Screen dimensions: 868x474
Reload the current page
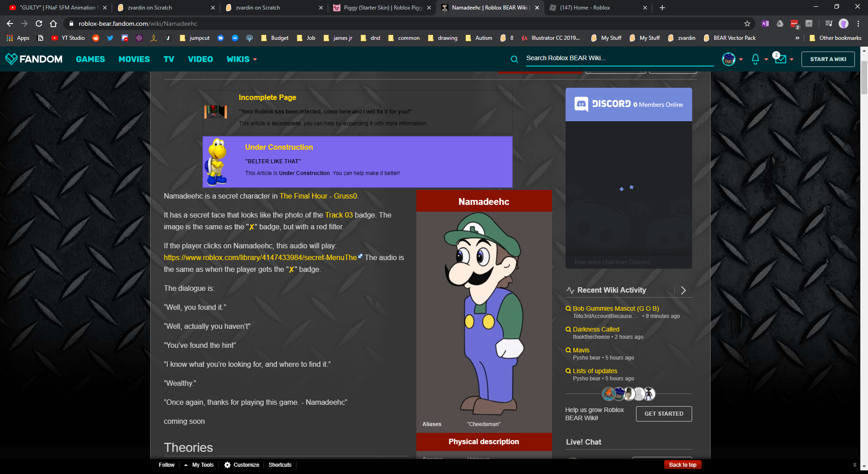[39, 24]
